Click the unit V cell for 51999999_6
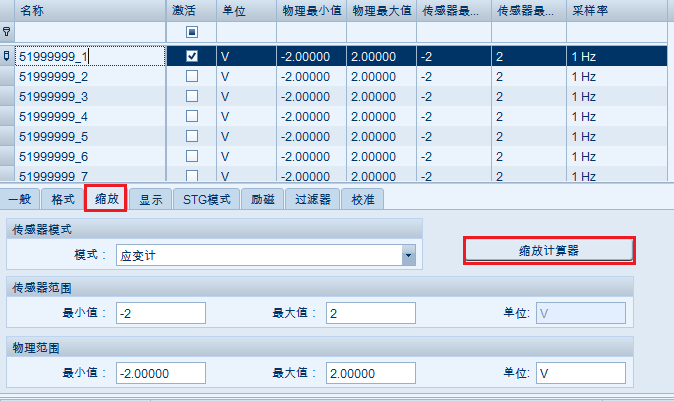Viewport: 674px width, 401px height. tap(246, 156)
